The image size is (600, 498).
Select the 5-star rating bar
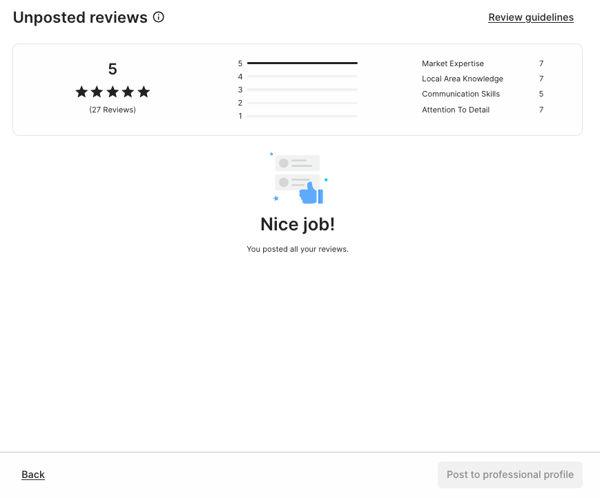(x=302, y=63)
